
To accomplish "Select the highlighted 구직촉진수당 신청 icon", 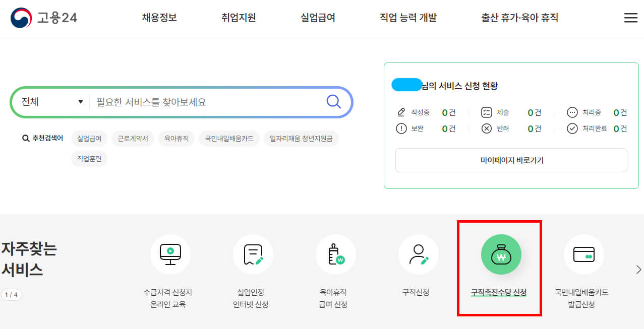I will [499, 254].
